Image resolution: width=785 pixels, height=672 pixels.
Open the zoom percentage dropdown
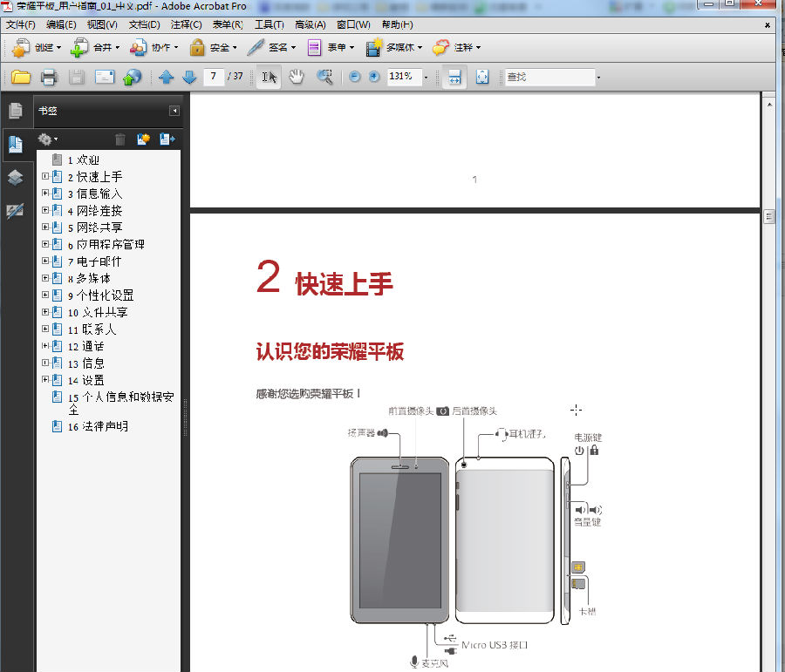tap(426, 77)
